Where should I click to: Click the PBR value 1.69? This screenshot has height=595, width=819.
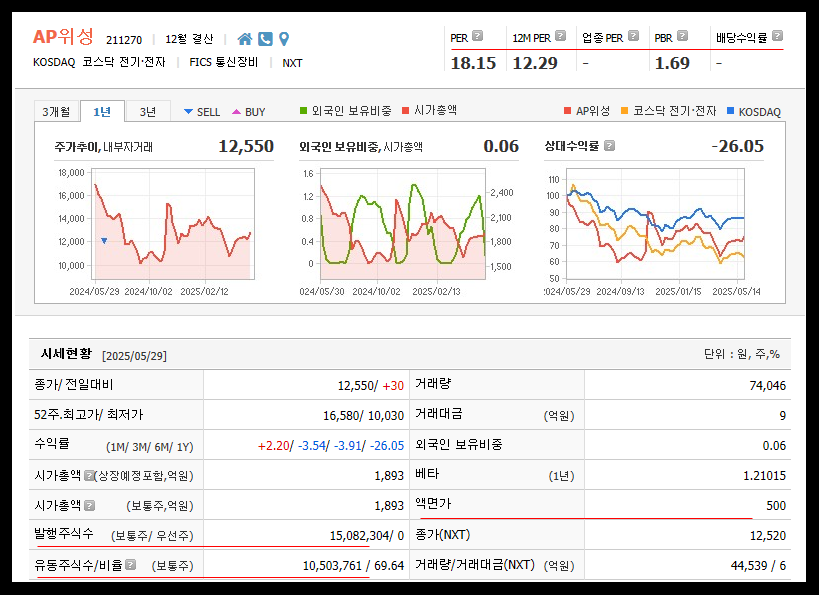point(672,63)
